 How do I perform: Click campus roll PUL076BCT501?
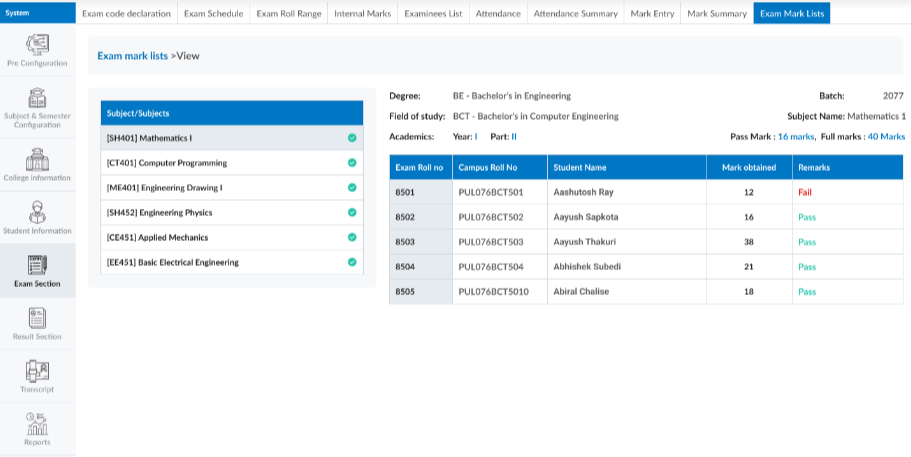point(491,192)
